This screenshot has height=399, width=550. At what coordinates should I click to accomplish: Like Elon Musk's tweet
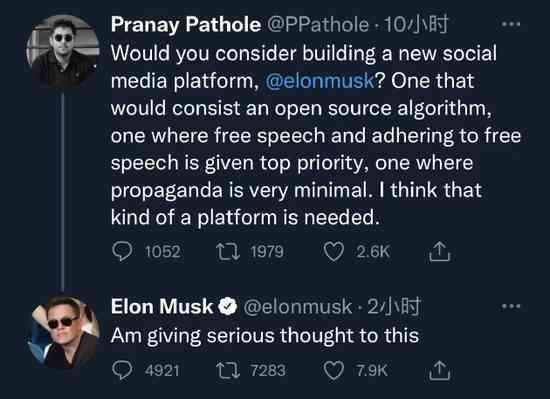(334, 371)
